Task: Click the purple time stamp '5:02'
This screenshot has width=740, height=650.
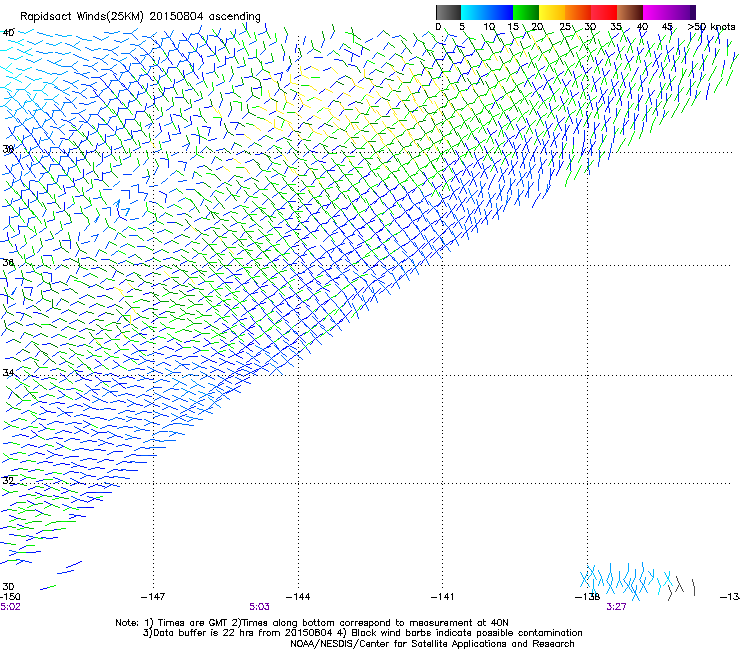Action: [10, 607]
